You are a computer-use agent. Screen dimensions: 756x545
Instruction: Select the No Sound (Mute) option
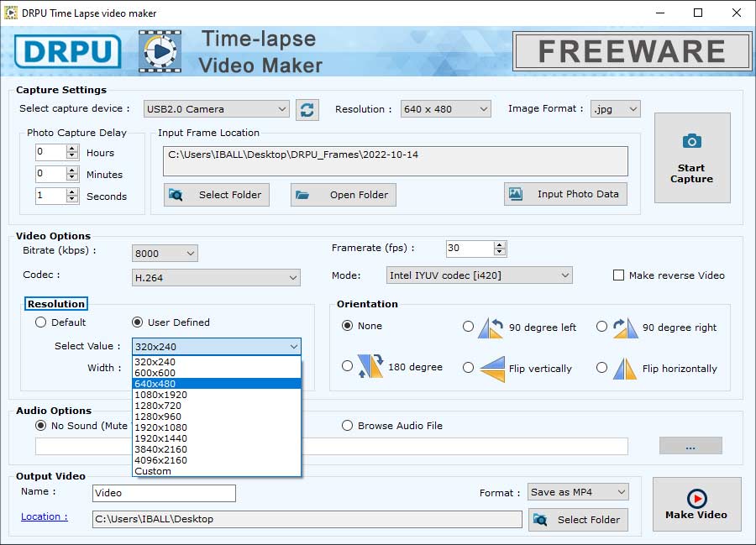[41, 426]
